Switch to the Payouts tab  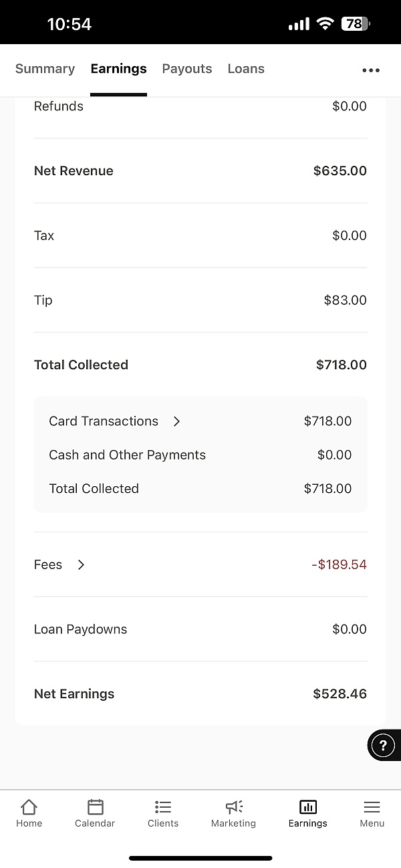pos(187,69)
